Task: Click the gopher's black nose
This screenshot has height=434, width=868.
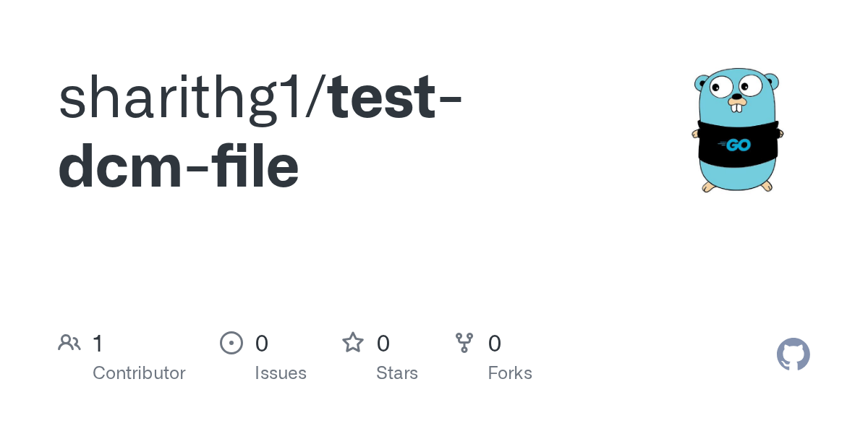Action: [x=737, y=95]
